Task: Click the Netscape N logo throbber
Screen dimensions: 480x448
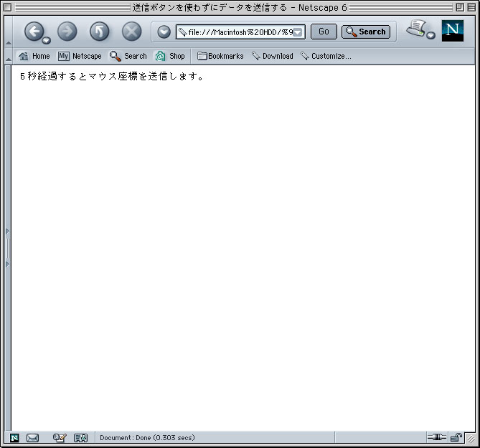Action: (x=453, y=31)
